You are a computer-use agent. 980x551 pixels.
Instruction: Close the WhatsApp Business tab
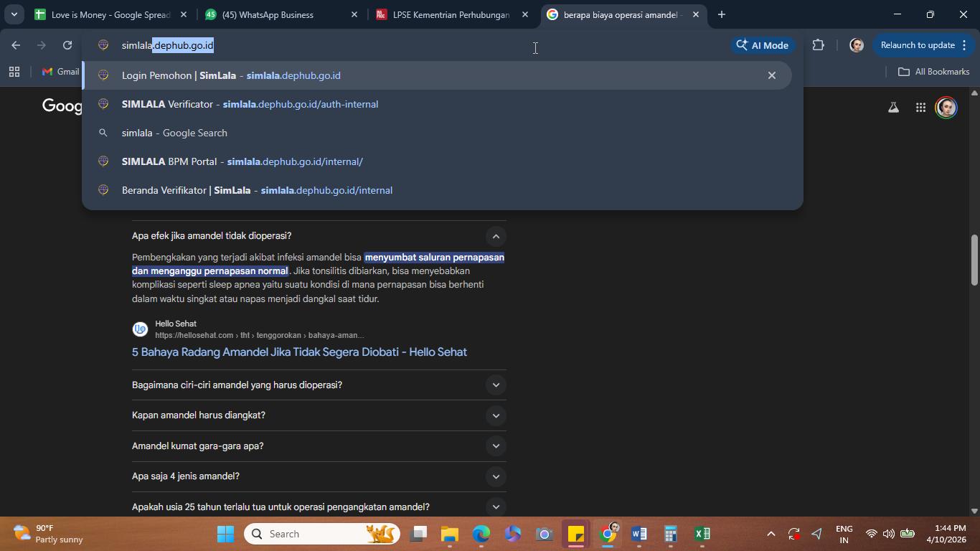(354, 14)
